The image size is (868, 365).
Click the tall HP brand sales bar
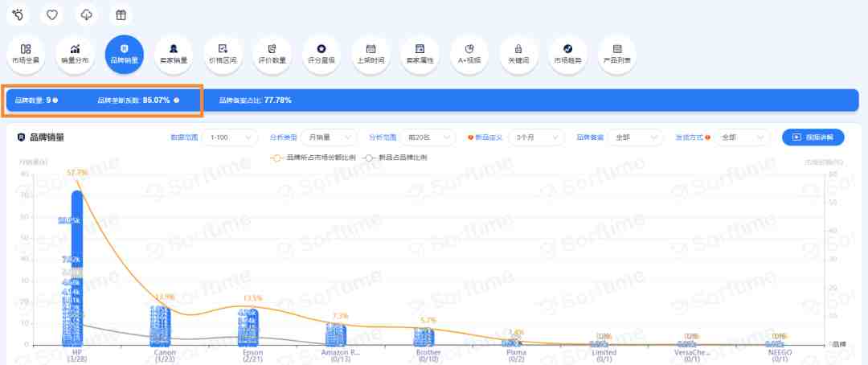(x=77, y=268)
